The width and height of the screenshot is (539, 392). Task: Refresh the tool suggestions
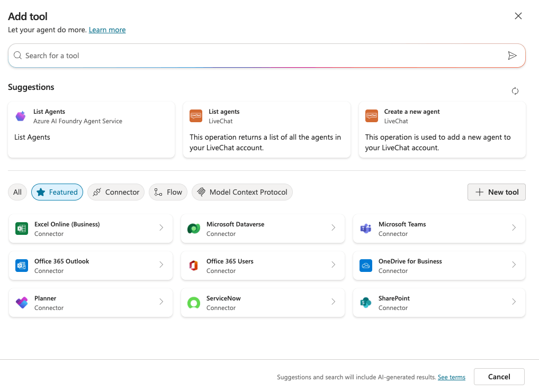(x=515, y=91)
